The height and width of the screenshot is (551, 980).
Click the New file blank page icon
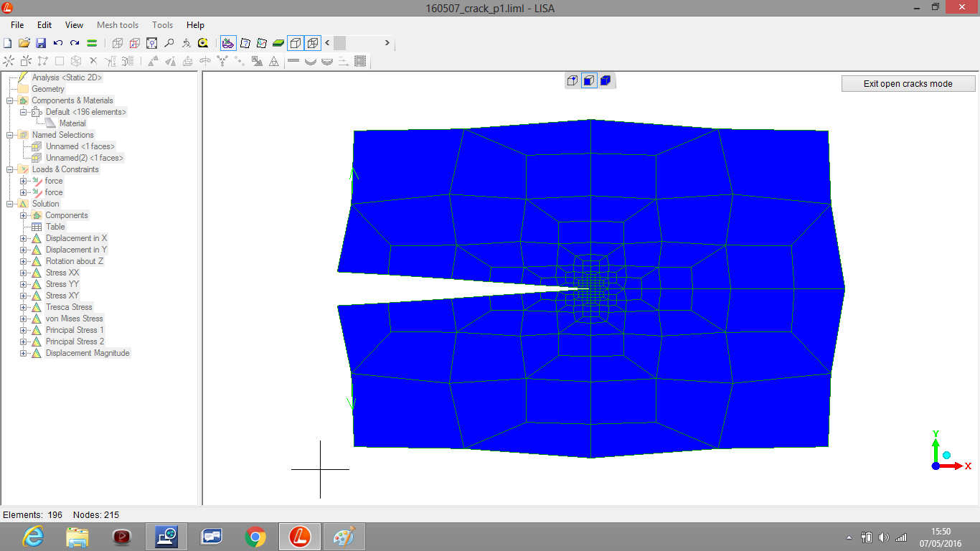click(x=8, y=43)
